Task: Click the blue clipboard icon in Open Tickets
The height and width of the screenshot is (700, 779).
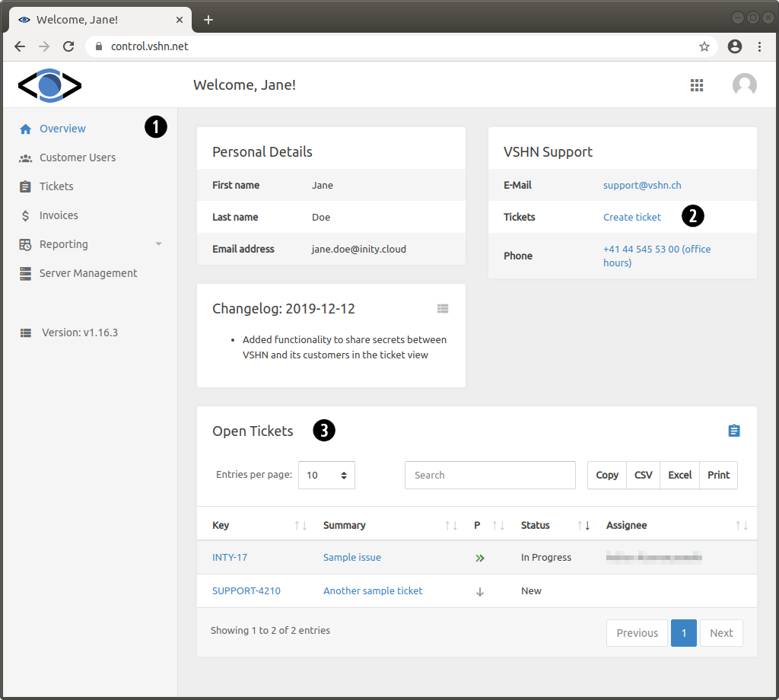Action: [734, 430]
